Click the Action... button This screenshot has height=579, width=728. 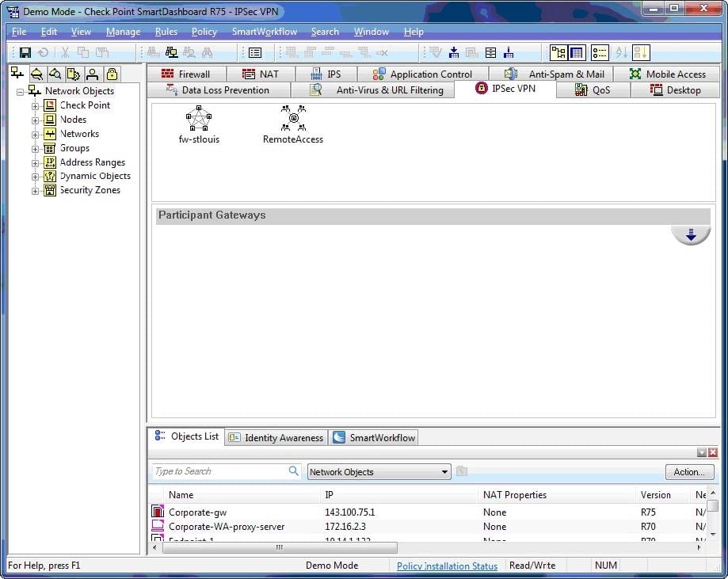point(689,472)
